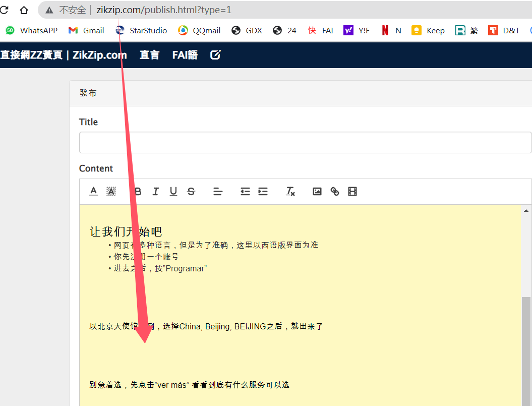
Task: Insert an image into the content
Action: pyautogui.click(x=317, y=192)
